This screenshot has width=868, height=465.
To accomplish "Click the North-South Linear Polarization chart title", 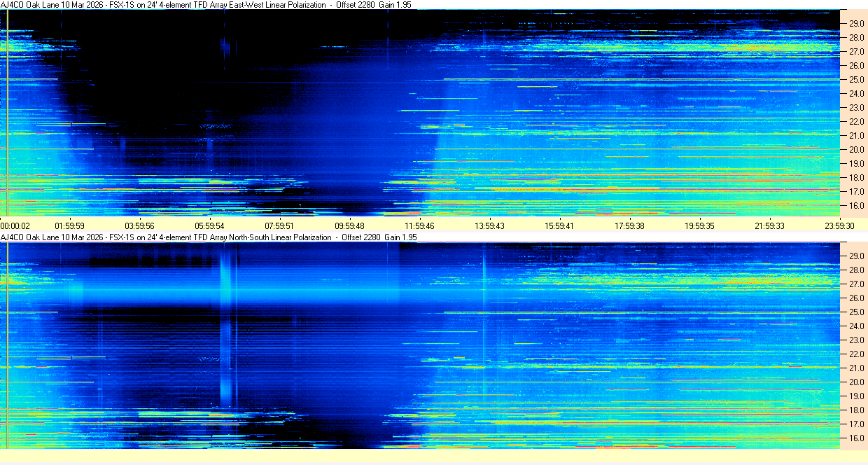I will point(208,237).
